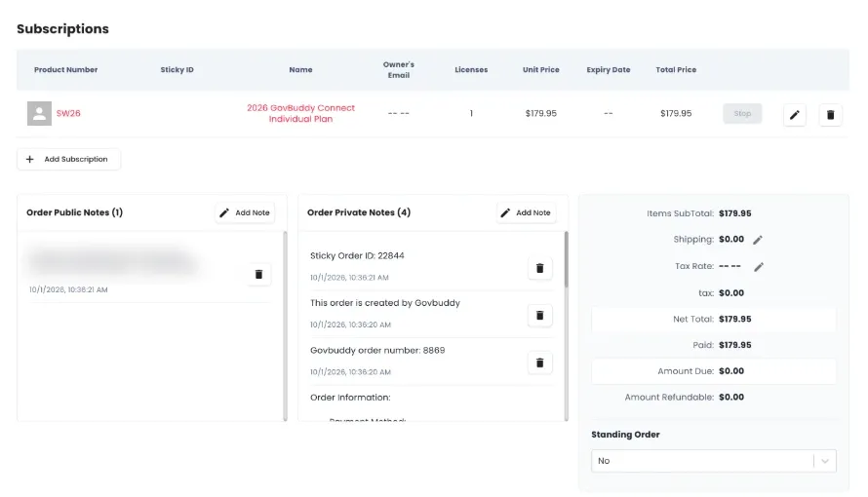Select the Net Total $179.95 value
This screenshot has height=497, width=868.
pyautogui.click(x=735, y=319)
